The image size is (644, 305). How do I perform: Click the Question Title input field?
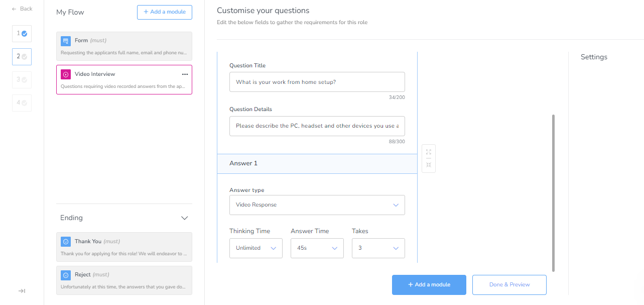coord(317,82)
